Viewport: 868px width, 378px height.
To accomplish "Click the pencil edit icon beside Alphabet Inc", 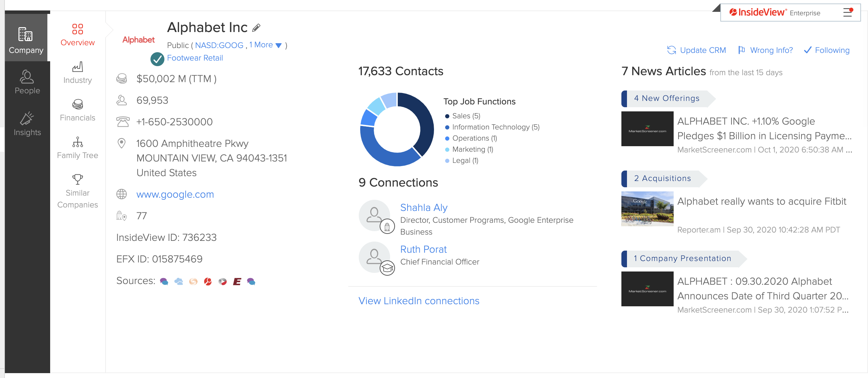I will pos(256,27).
